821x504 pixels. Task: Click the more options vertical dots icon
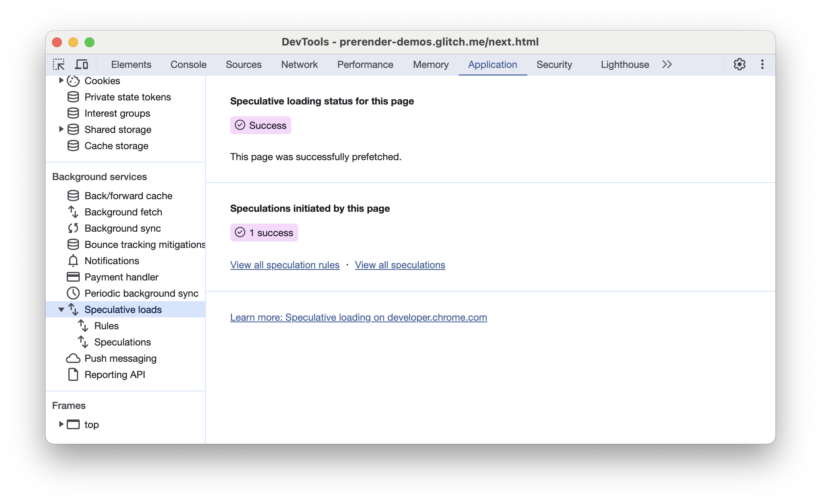pos(762,65)
